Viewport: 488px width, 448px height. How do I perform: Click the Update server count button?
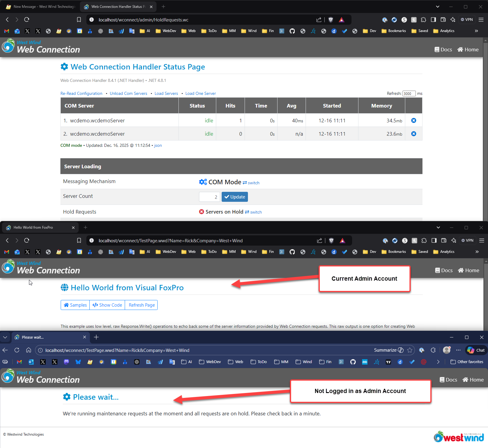point(235,197)
